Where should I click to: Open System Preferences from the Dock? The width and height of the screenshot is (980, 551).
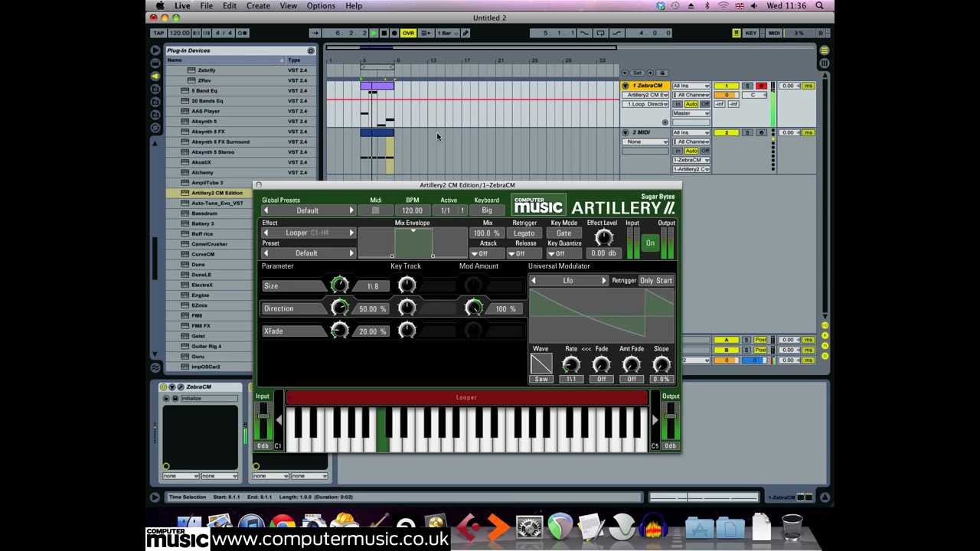pyautogui.click(x=529, y=527)
